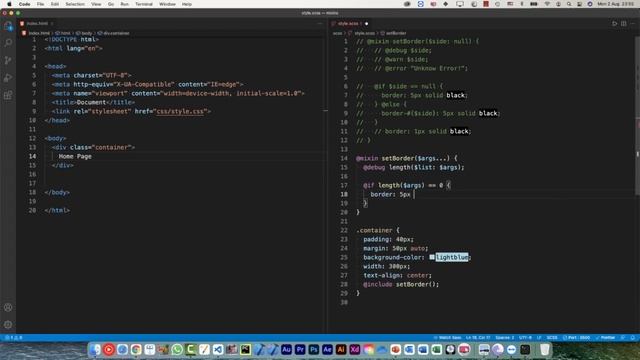640x360 pixels.
Task: Open the Selection menu
Action: point(75,4)
